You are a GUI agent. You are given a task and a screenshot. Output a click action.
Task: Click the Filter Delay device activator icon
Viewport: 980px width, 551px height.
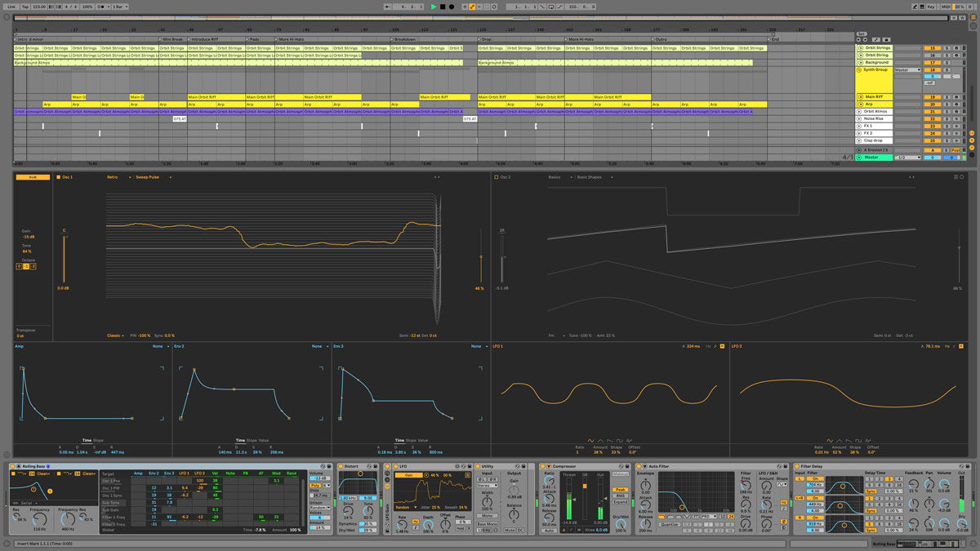pos(797,466)
